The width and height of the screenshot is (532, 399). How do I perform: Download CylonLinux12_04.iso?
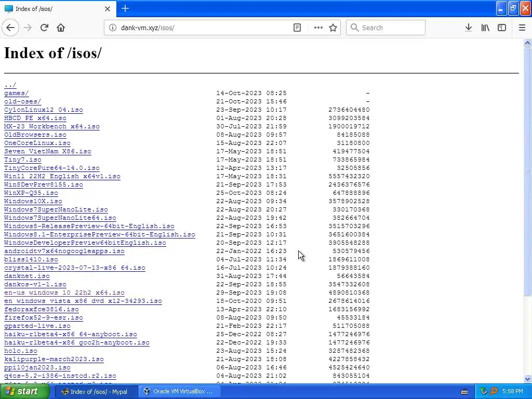point(44,110)
